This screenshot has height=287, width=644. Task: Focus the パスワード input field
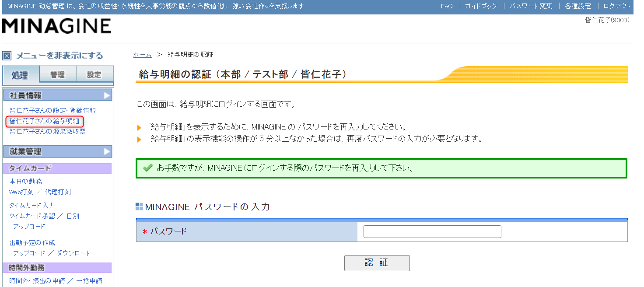432,232
